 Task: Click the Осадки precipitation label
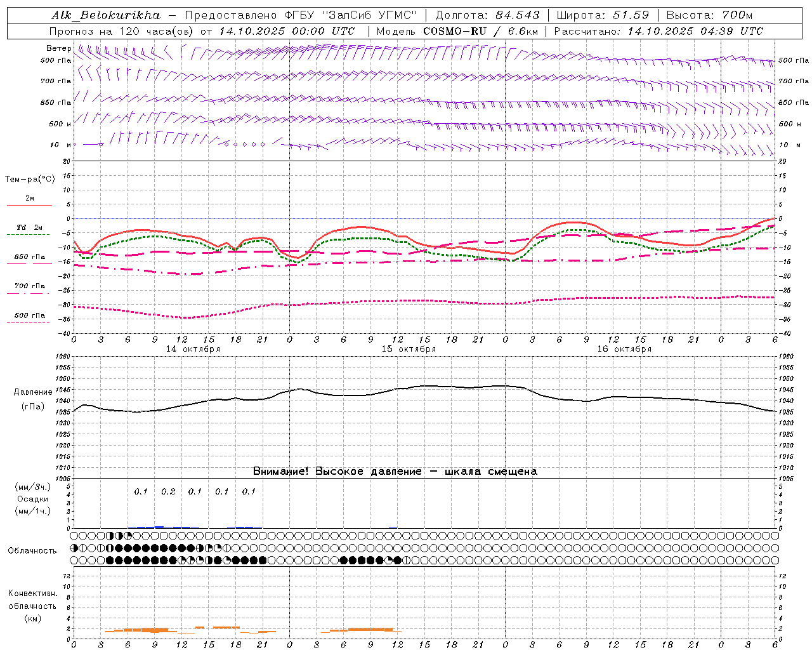tap(32, 499)
